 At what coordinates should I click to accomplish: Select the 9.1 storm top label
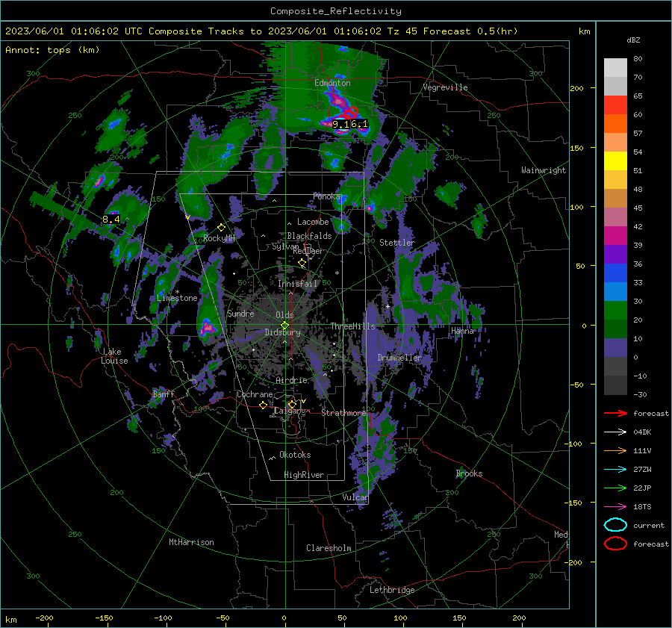tap(340, 124)
